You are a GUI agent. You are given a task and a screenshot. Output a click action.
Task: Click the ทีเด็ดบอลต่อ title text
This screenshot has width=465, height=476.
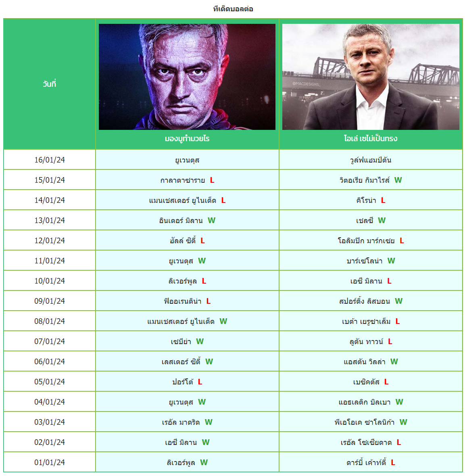point(233,9)
